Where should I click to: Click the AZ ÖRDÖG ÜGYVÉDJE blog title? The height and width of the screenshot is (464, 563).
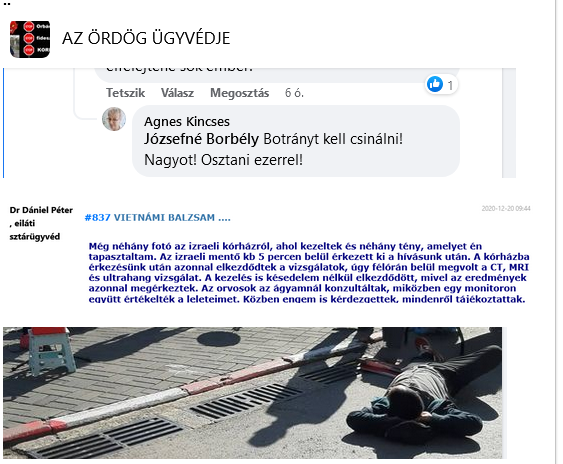pyautogui.click(x=146, y=38)
